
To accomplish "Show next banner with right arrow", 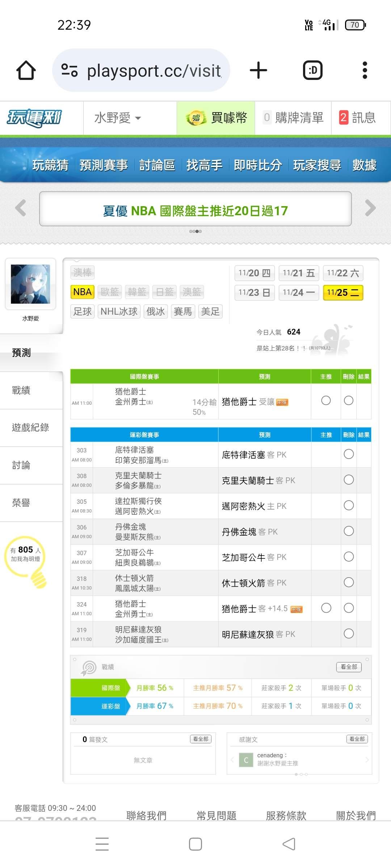I will [370, 208].
